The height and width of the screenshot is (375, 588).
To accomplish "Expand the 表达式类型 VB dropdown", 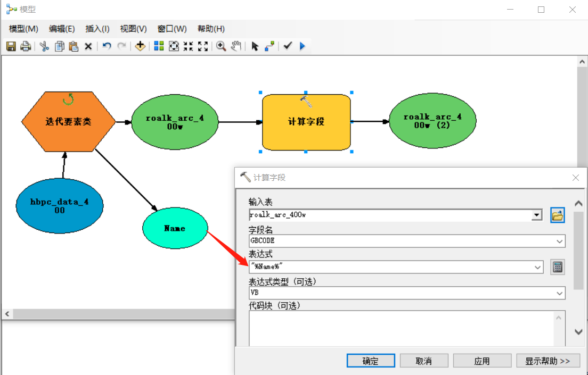I will (x=559, y=293).
